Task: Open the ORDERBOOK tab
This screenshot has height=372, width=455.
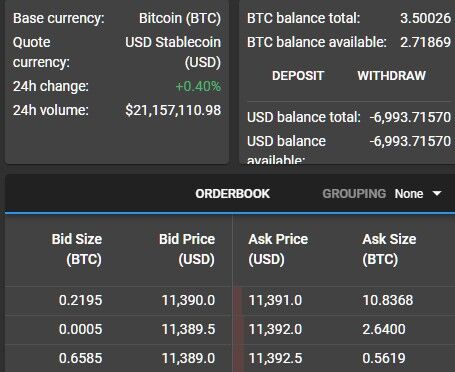Action: click(x=232, y=194)
